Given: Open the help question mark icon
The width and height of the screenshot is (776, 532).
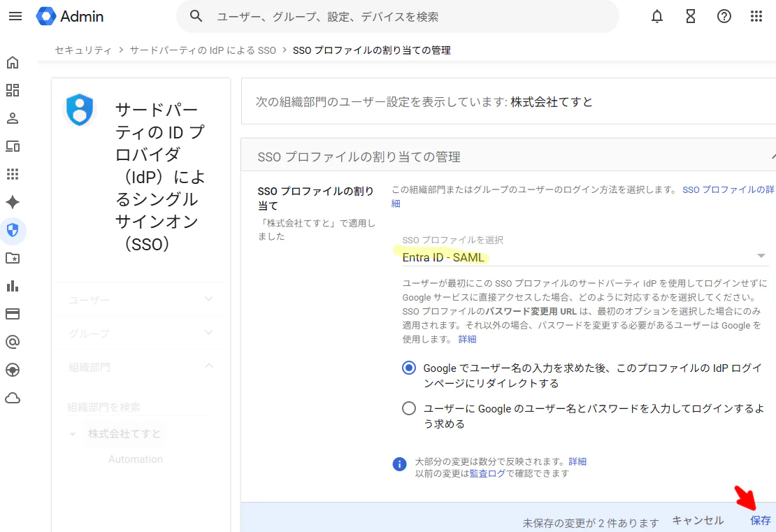Looking at the screenshot, I should 724,16.
